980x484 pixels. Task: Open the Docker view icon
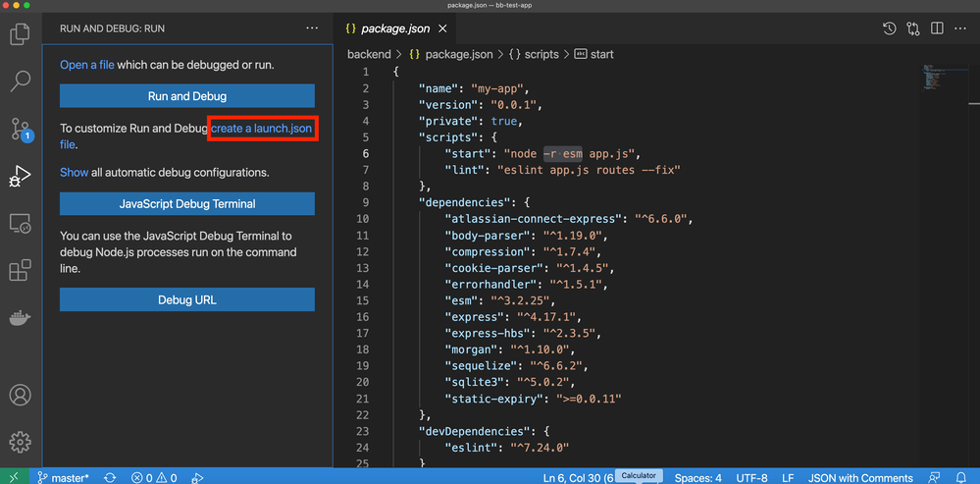click(20, 318)
